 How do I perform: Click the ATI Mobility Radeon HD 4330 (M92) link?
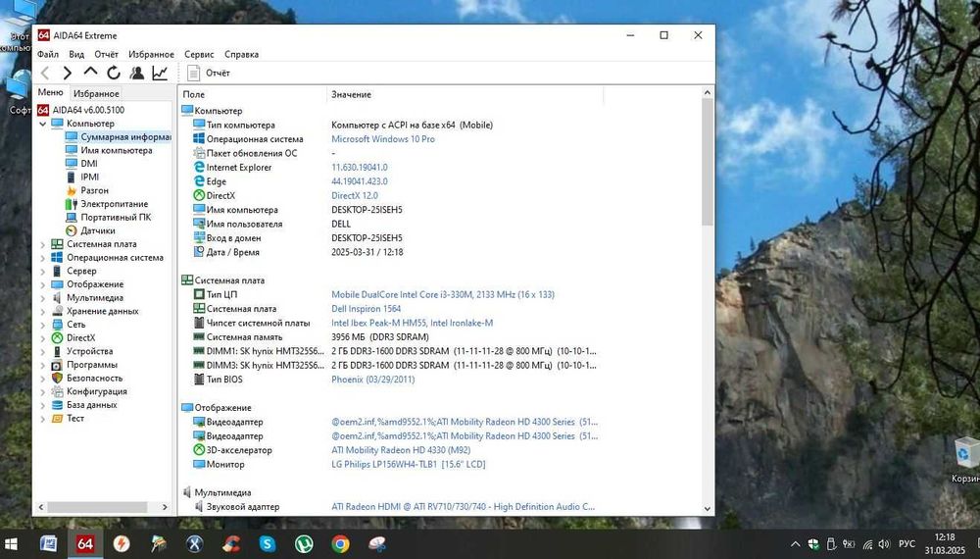401,450
